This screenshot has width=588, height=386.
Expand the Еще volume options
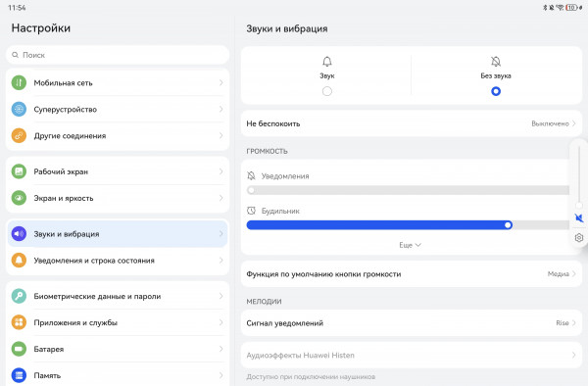point(410,245)
